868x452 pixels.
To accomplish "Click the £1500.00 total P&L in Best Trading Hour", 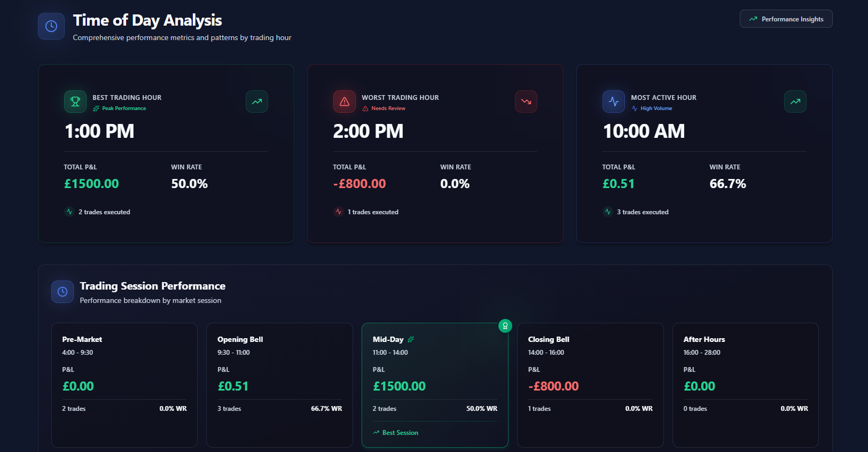I will tap(91, 184).
